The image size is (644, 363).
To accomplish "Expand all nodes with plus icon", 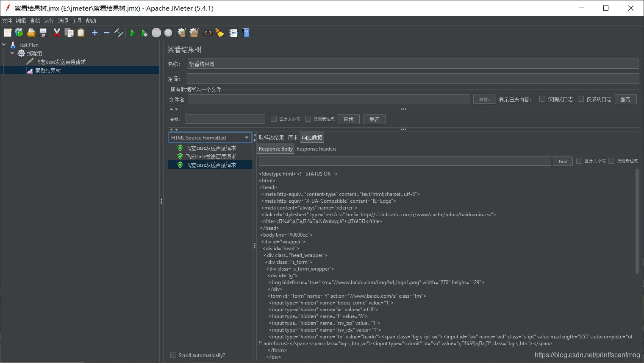I will tap(95, 33).
